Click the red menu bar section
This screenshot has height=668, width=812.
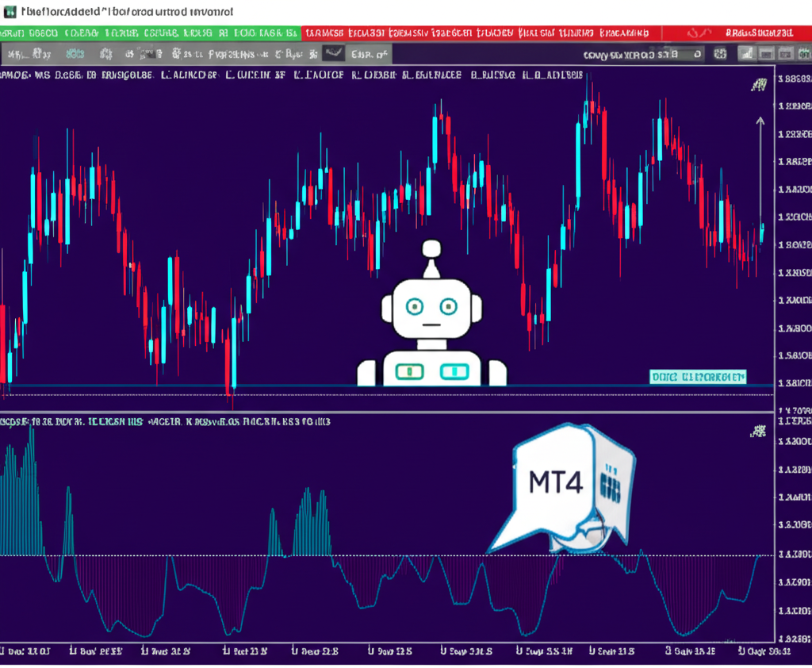tap(476, 33)
